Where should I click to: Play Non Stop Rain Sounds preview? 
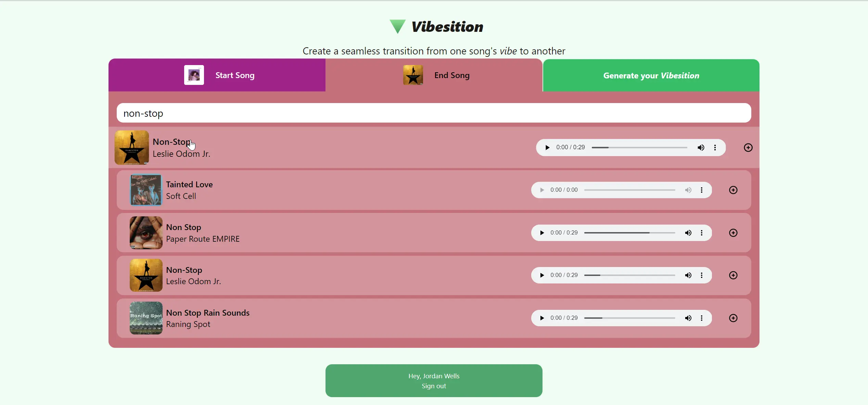(542, 318)
